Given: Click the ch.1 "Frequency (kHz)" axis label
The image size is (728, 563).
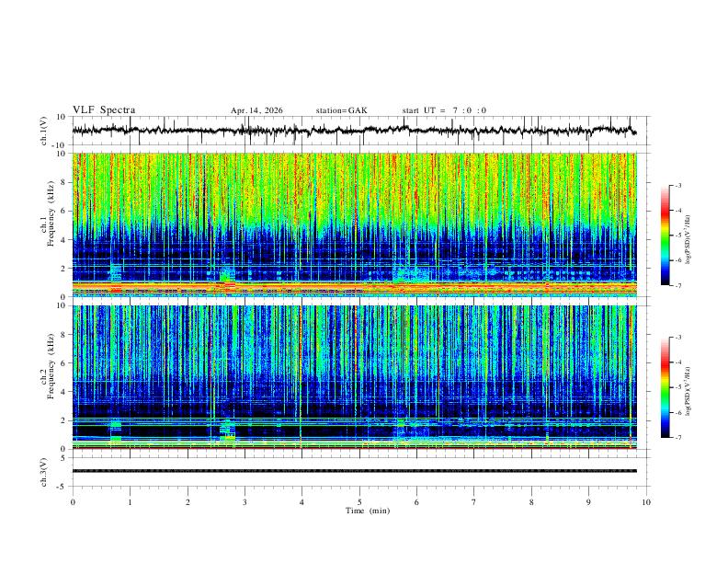Looking at the screenshot, I should [51, 213].
